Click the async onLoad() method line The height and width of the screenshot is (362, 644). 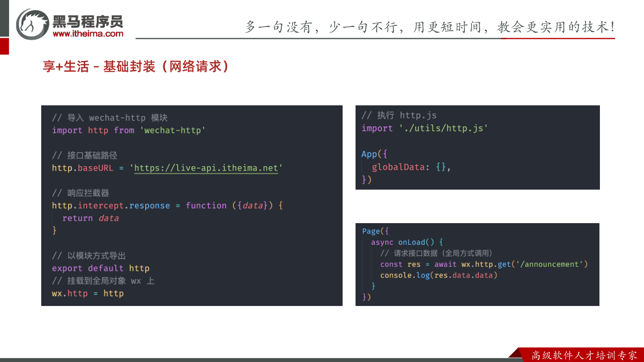point(407,242)
